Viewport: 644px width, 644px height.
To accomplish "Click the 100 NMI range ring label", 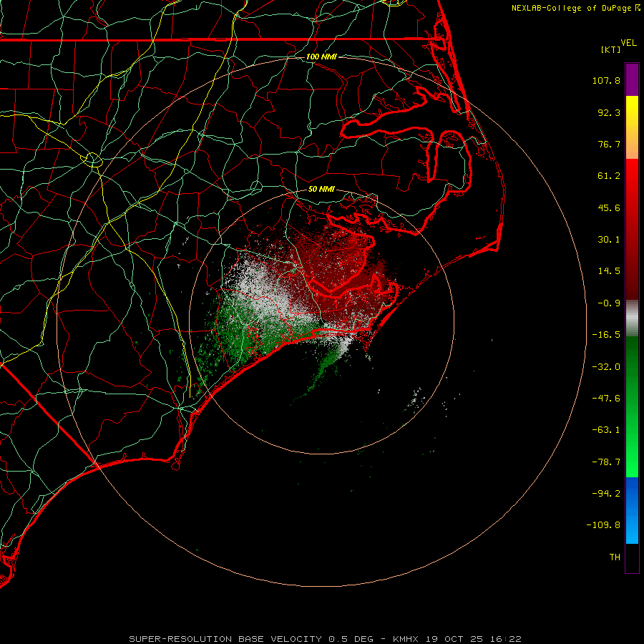I will [321, 57].
